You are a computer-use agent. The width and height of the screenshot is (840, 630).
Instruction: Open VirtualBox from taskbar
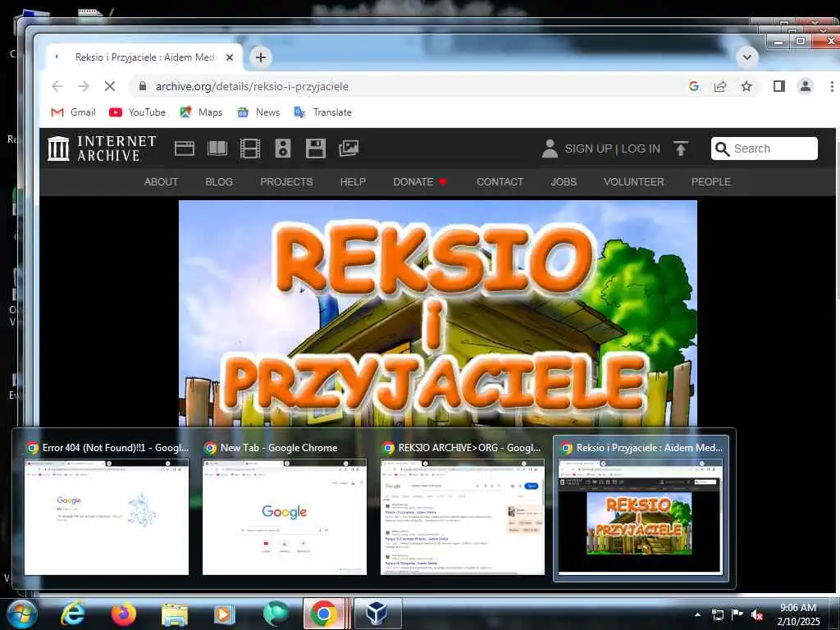pos(377,614)
